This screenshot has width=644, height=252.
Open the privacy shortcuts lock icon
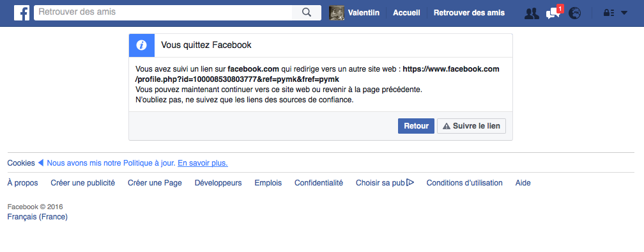[x=608, y=13]
